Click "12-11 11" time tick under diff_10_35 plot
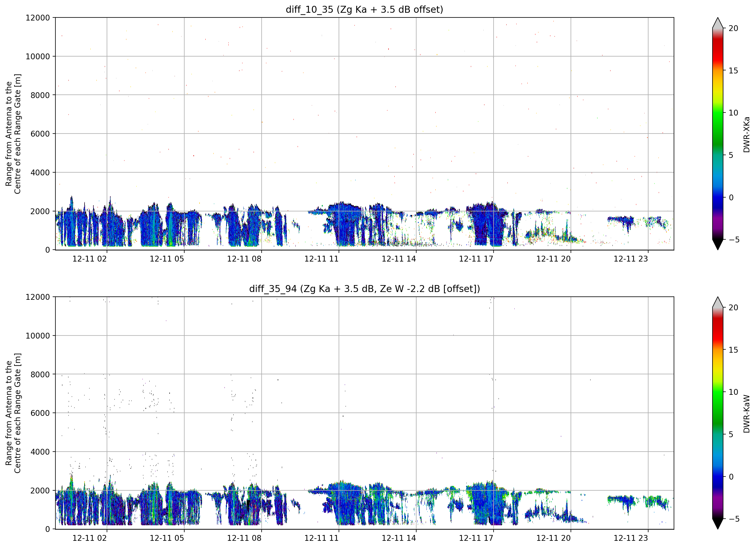This screenshot has width=756, height=548. [321, 259]
